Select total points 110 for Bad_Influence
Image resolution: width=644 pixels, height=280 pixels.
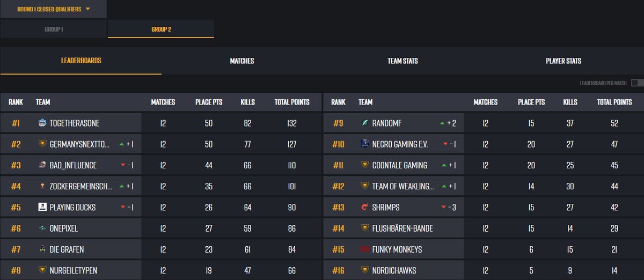coord(292,165)
